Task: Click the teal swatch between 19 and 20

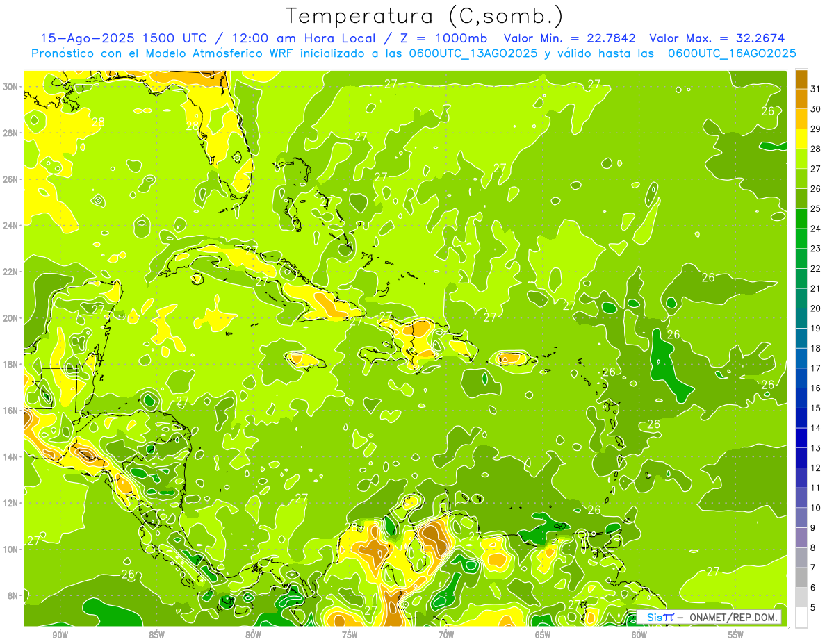Action: [801, 318]
